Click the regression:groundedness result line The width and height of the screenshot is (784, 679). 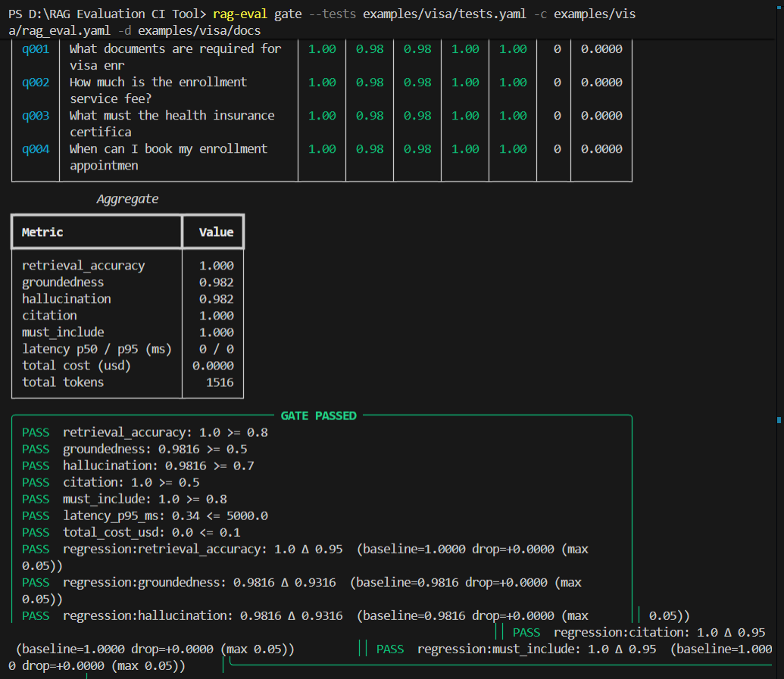[x=301, y=590]
